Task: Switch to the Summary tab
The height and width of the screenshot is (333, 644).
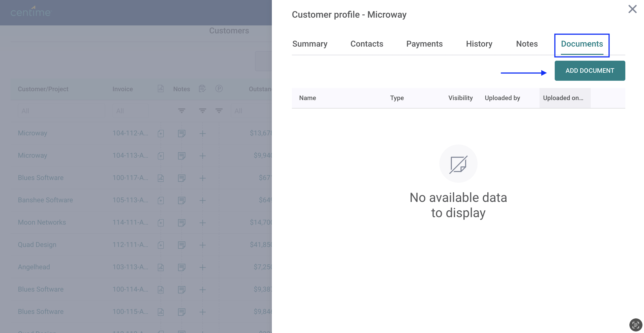Action: coord(310,44)
